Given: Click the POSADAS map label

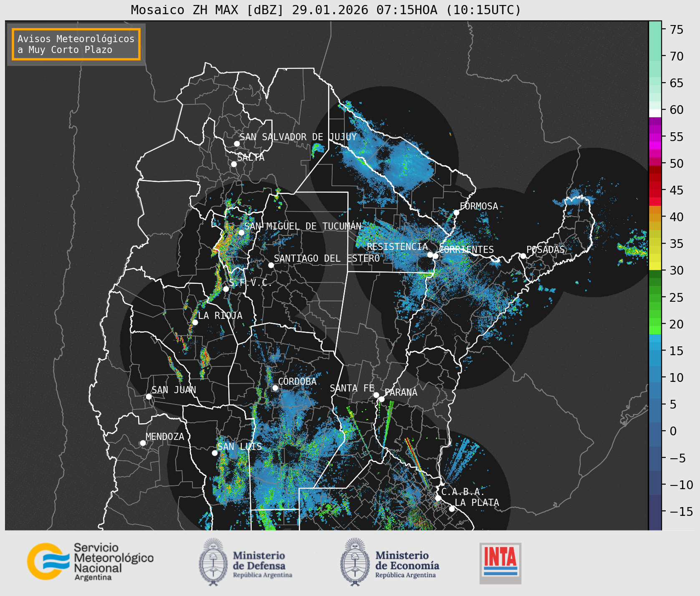Looking at the screenshot, I should point(546,250).
